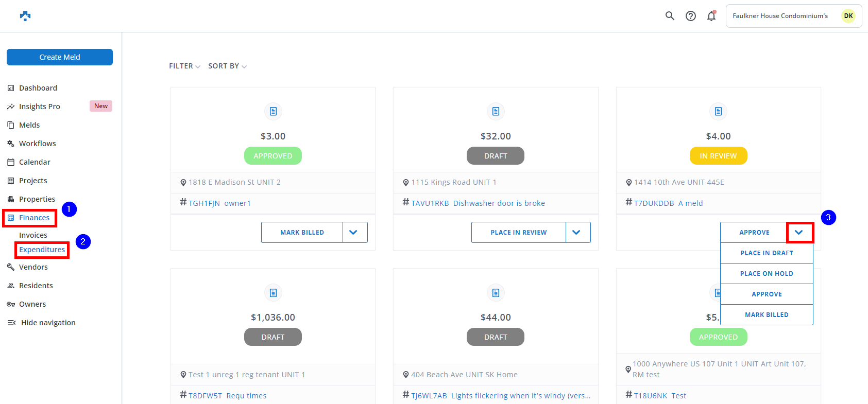Select PLACE ON HOLD from dropdown menu

pos(767,274)
